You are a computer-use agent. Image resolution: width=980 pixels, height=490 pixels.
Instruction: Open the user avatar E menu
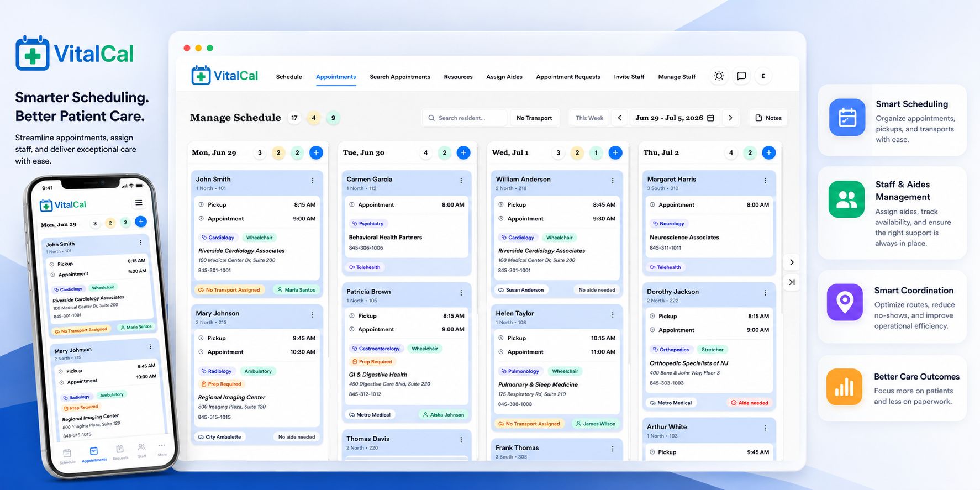pos(763,76)
